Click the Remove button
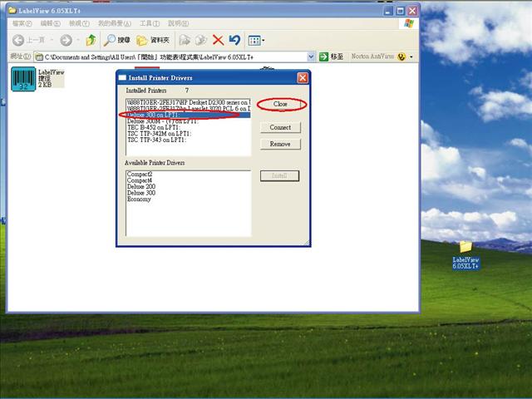Image resolution: width=532 pixels, height=399 pixels. click(280, 144)
